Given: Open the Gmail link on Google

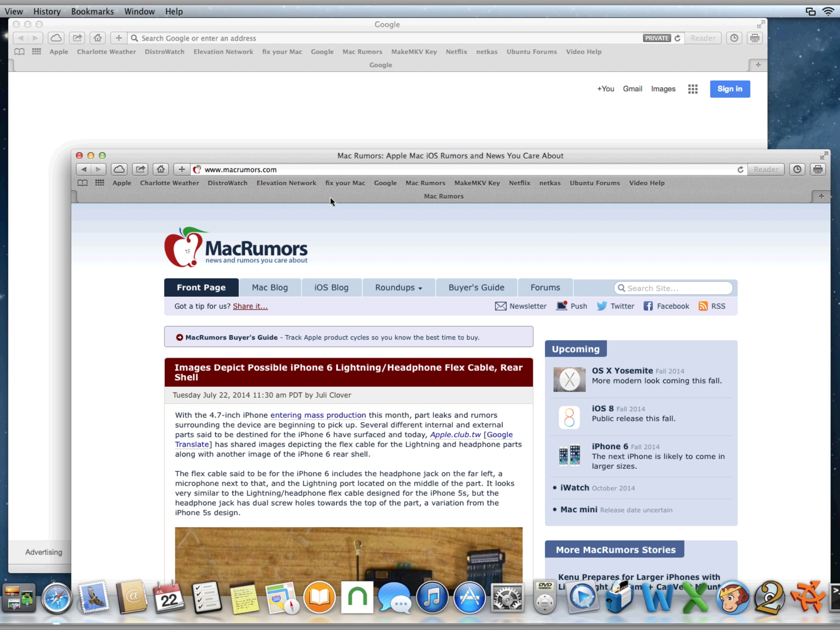Looking at the screenshot, I should [x=632, y=89].
